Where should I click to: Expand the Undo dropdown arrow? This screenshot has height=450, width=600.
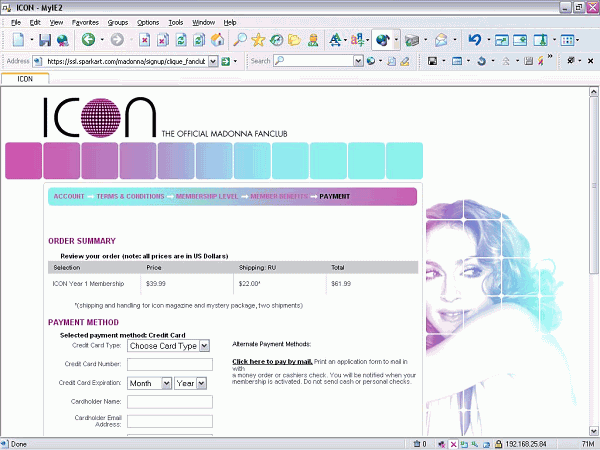(489, 40)
